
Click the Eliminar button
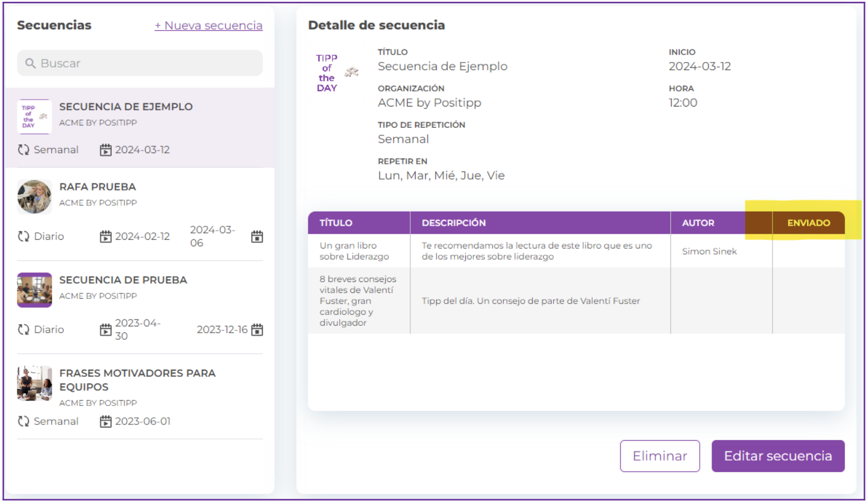click(x=660, y=456)
